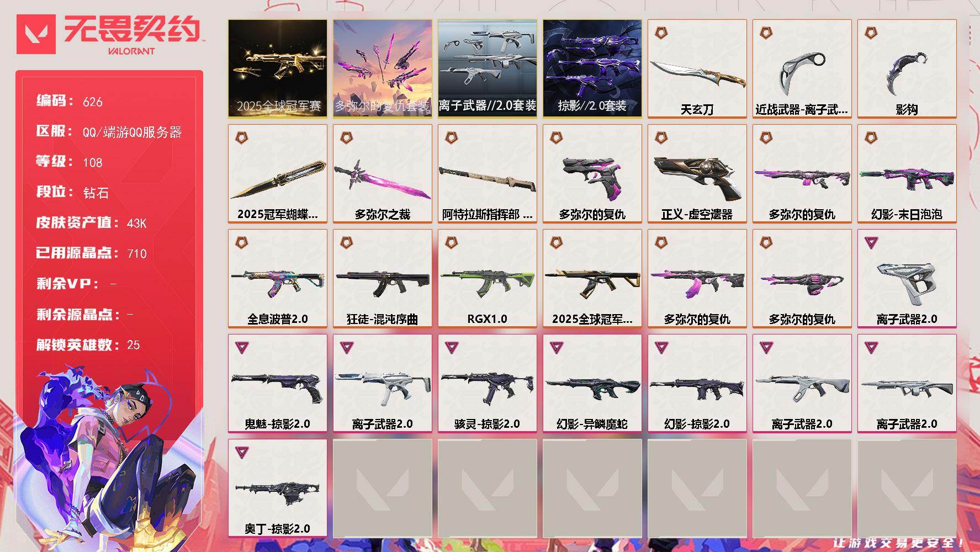Select the 多弥尔的复仇套装 bundle

[x=383, y=68]
